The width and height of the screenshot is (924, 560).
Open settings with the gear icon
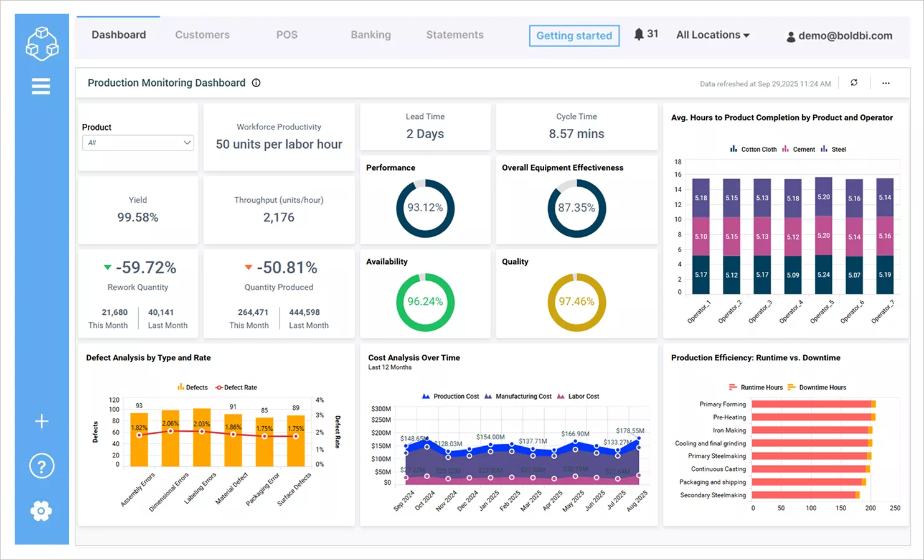click(40, 510)
